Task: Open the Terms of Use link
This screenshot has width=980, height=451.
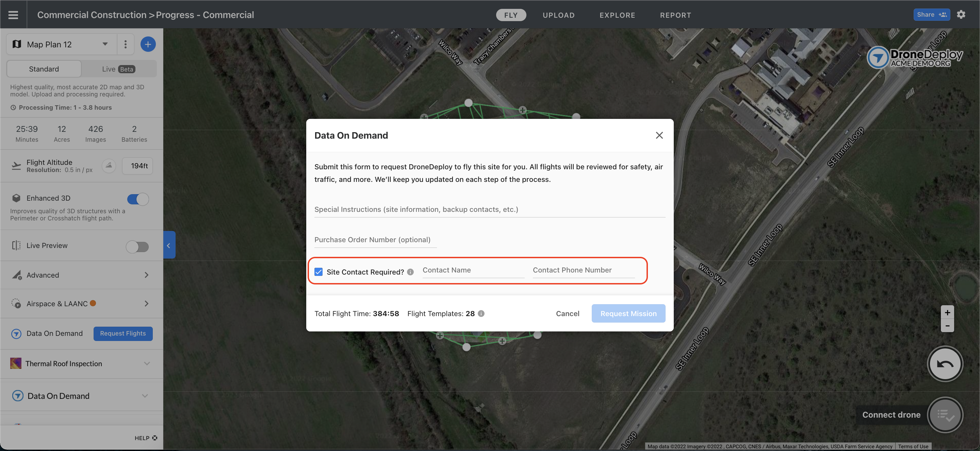Action: coord(913,447)
